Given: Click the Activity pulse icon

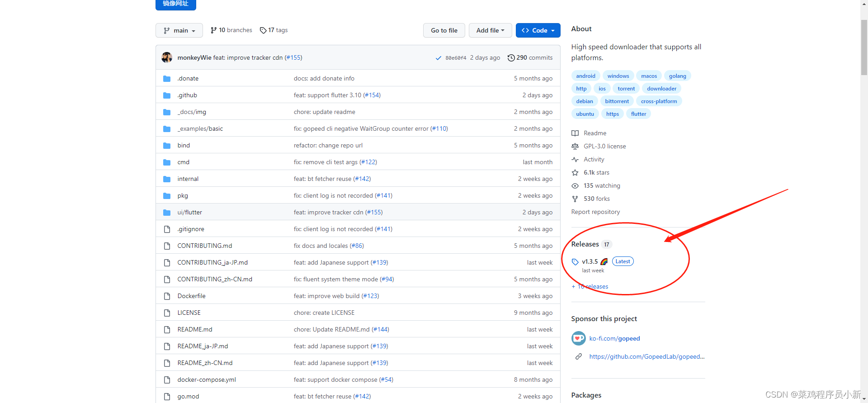Looking at the screenshot, I should (575, 160).
